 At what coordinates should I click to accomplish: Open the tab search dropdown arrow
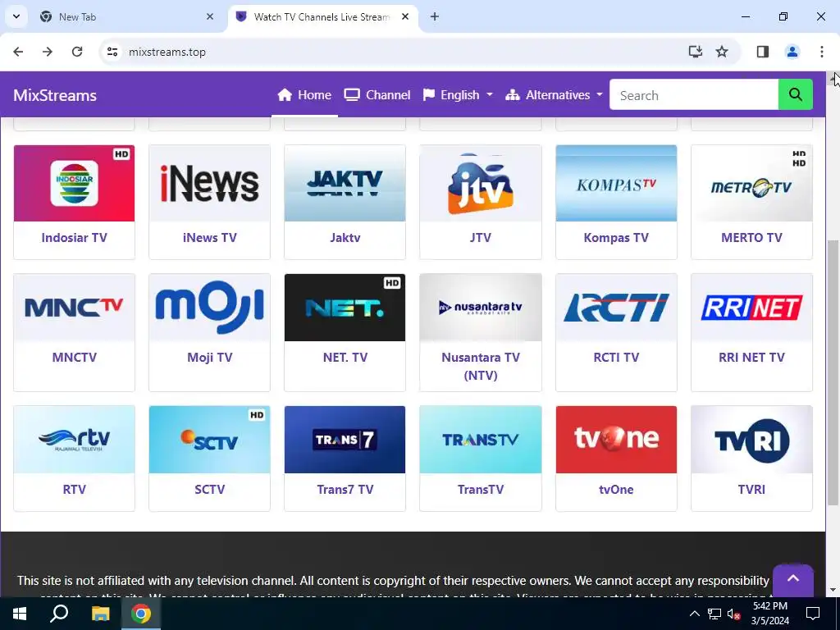16,16
